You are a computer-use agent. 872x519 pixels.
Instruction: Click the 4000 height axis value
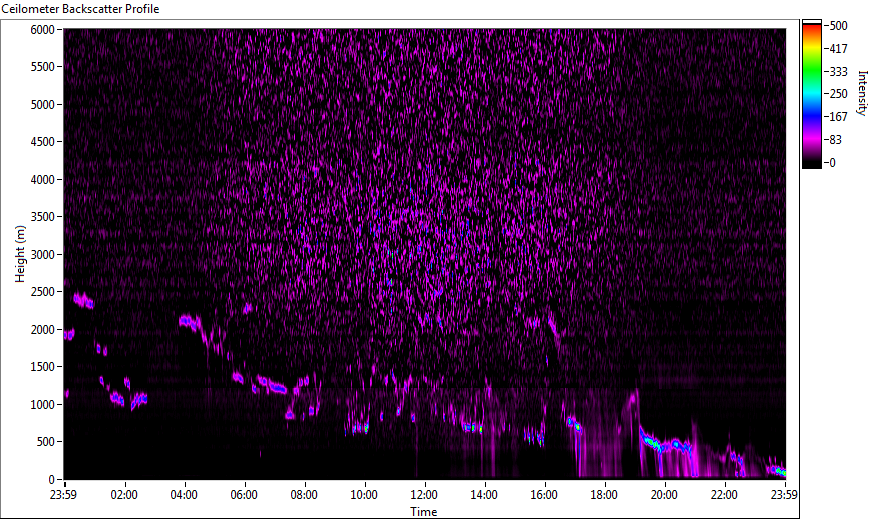pos(42,180)
